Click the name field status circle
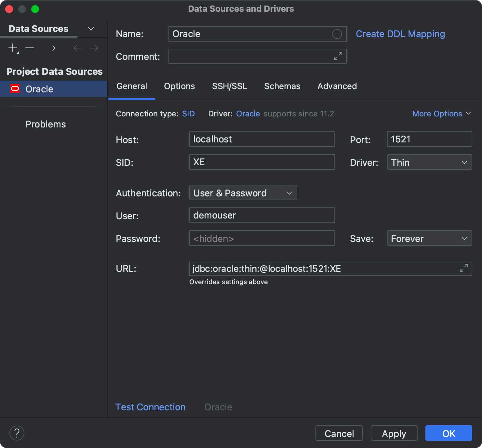Viewport: 482px width, 448px height. click(x=337, y=34)
